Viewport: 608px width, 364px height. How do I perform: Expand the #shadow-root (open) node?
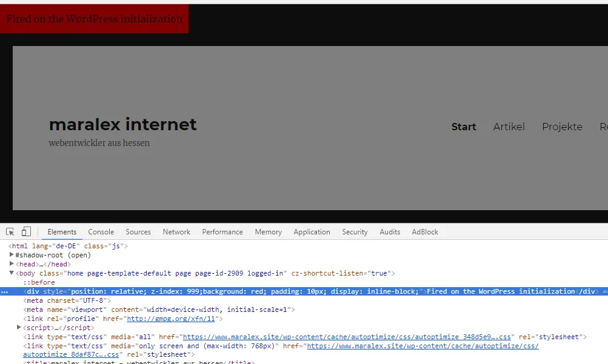tap(12, 254)
